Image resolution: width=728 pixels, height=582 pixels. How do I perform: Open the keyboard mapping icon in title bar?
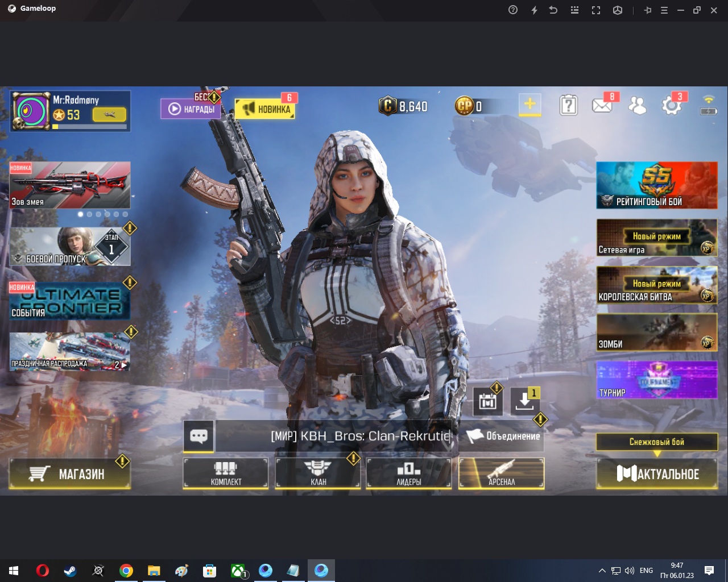[574, 10]
